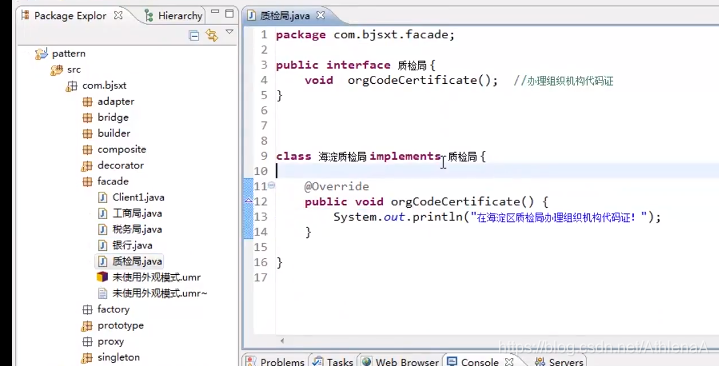The width and height of the screenshot is (719, 366).
Task: Toggle Link with Editor icon
Action: [211, 35]
